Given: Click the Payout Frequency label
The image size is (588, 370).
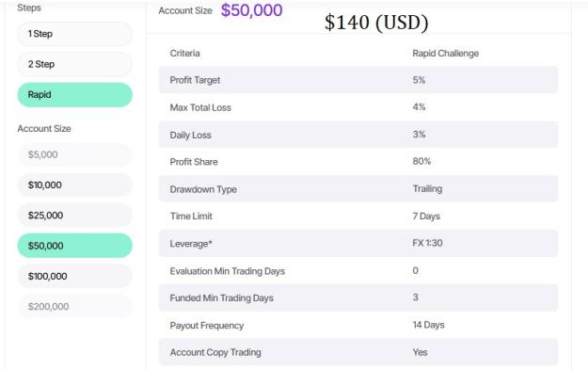Looking at the screenshot, I should [x=207, y=326].
